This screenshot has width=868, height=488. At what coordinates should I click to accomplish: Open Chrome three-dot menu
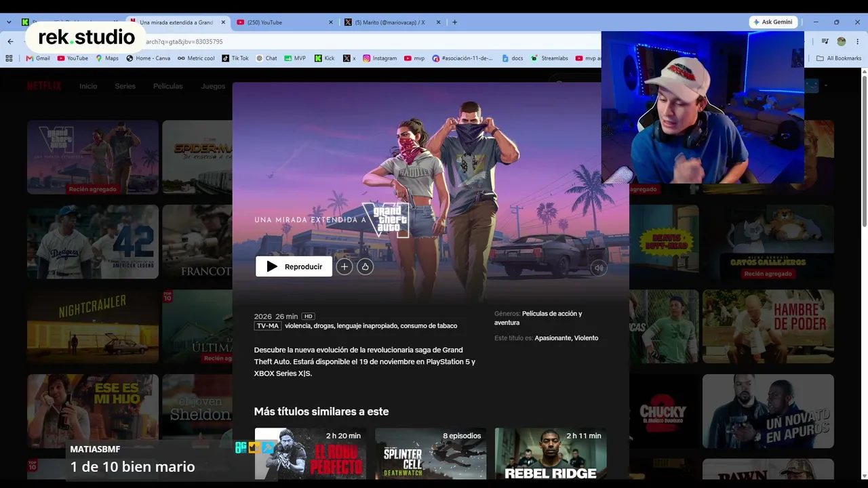pyautogui.click(x=857, y=41)
